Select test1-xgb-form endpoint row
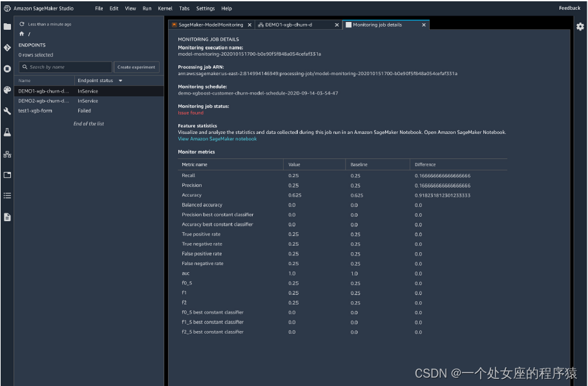This screenshot has width=588, height=386. (89, 111)
